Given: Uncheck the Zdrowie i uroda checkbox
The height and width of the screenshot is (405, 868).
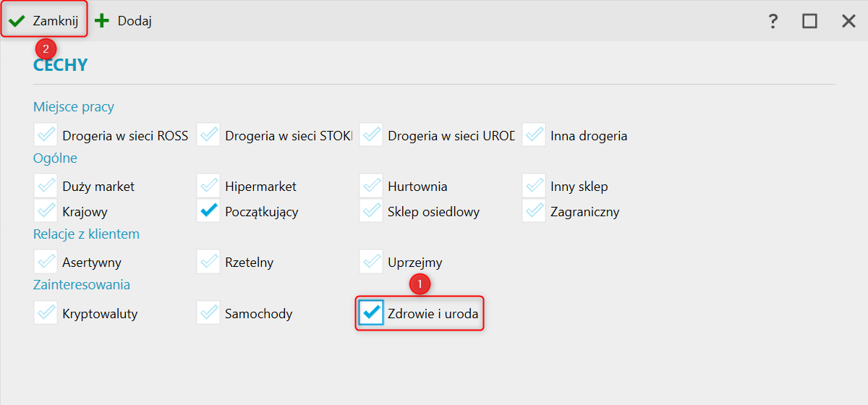Looking at the screenshot, I should pyautogui.click(x=371, y=313).
